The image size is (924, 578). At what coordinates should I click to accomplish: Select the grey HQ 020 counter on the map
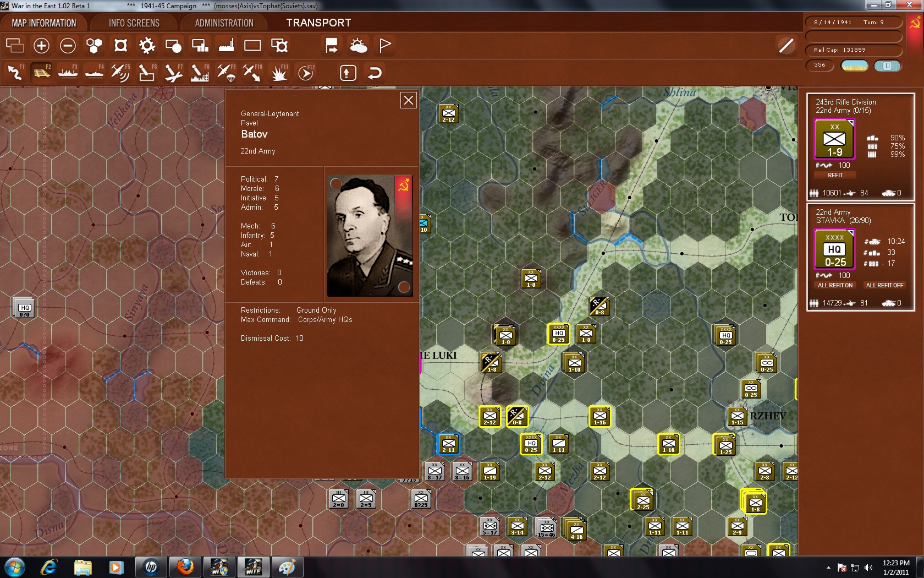pos(24,308)
